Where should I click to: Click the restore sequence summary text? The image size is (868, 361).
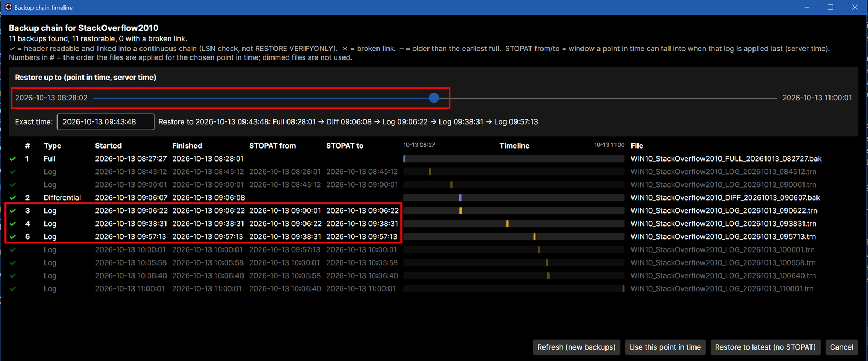tap(348, 122)
